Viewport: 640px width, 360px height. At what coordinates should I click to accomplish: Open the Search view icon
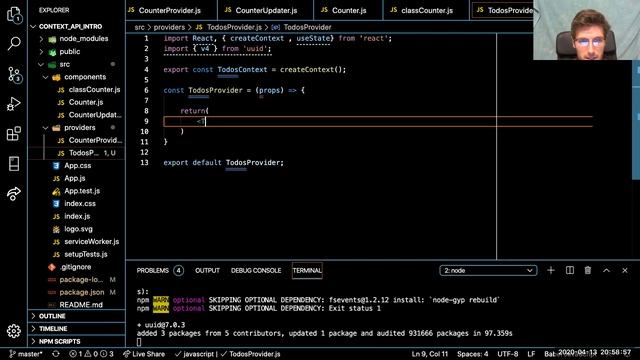click(14, 43)
